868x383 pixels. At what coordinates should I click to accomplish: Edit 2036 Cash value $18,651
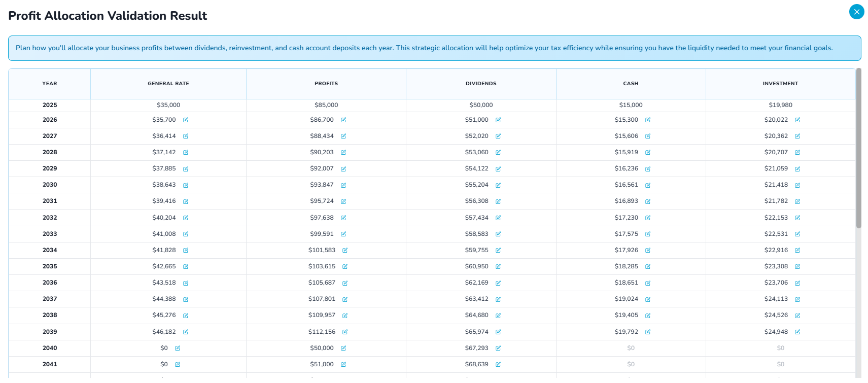point(648,283)
